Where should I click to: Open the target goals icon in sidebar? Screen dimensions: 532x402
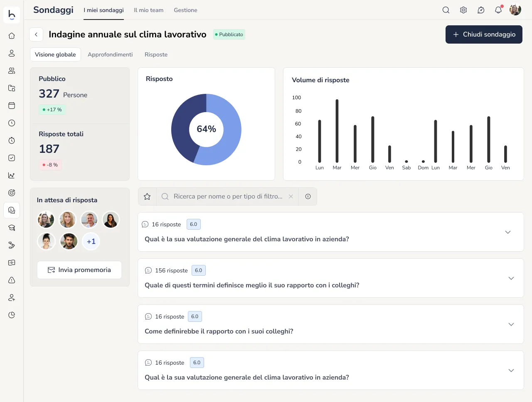tap(12, 193)
